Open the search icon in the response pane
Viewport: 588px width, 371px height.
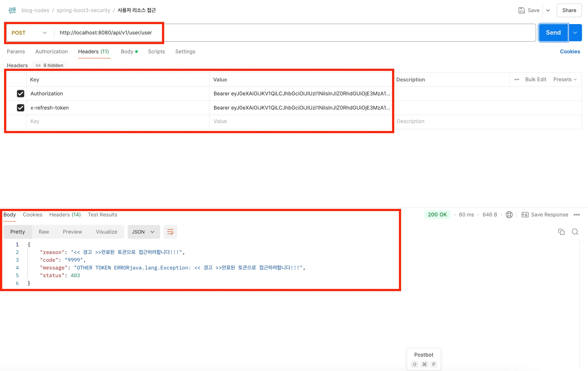pos(575,232)
